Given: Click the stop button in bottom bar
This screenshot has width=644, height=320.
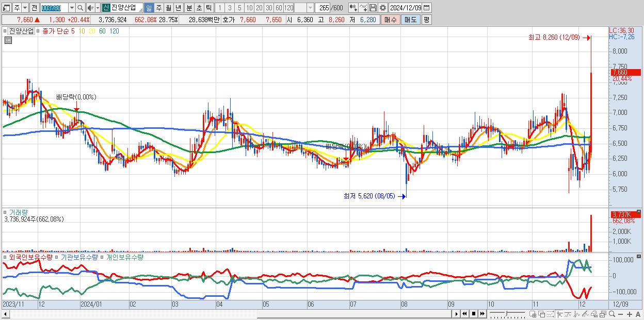Looking at the screenshot, I should (473, 314).
